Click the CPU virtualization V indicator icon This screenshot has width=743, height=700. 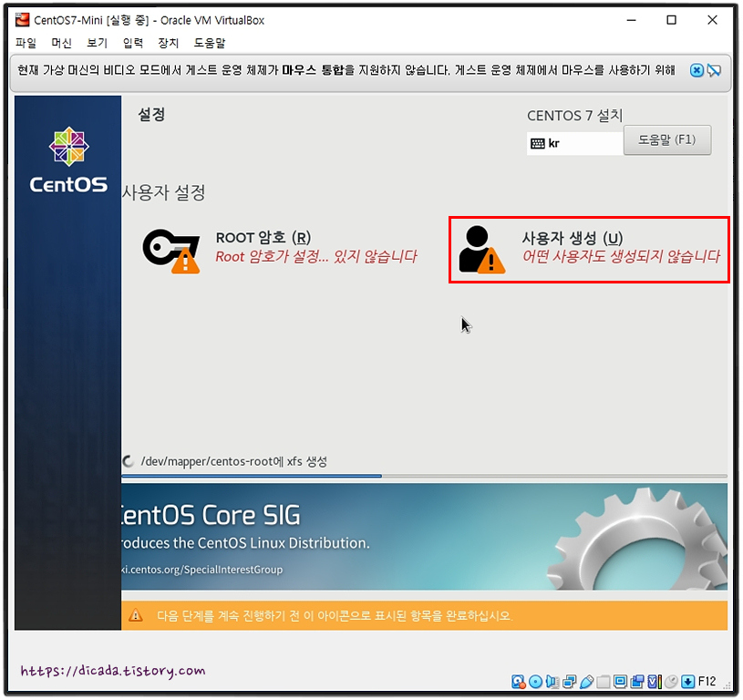click(x=655, y=682)
